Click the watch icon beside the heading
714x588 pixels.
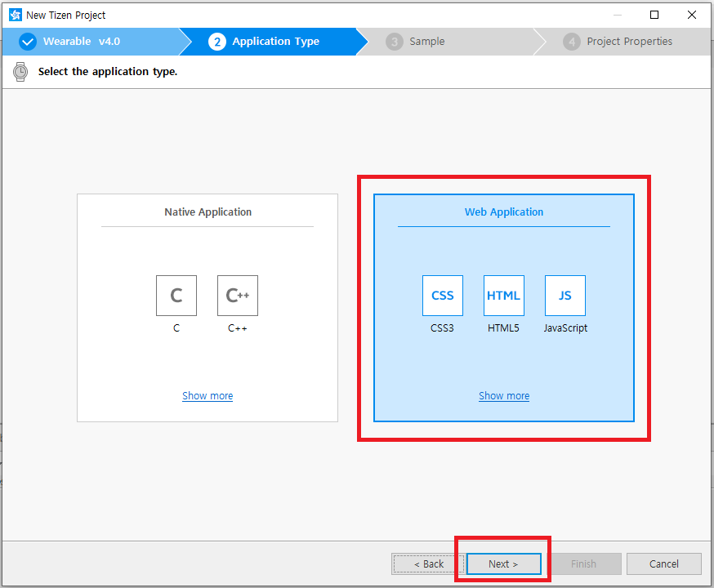click(20, 72)
